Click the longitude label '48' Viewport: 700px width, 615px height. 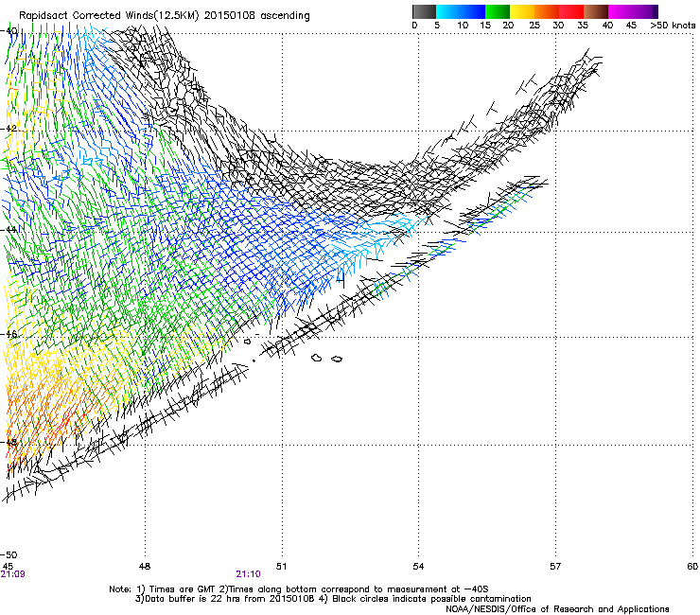coord(145,567)
